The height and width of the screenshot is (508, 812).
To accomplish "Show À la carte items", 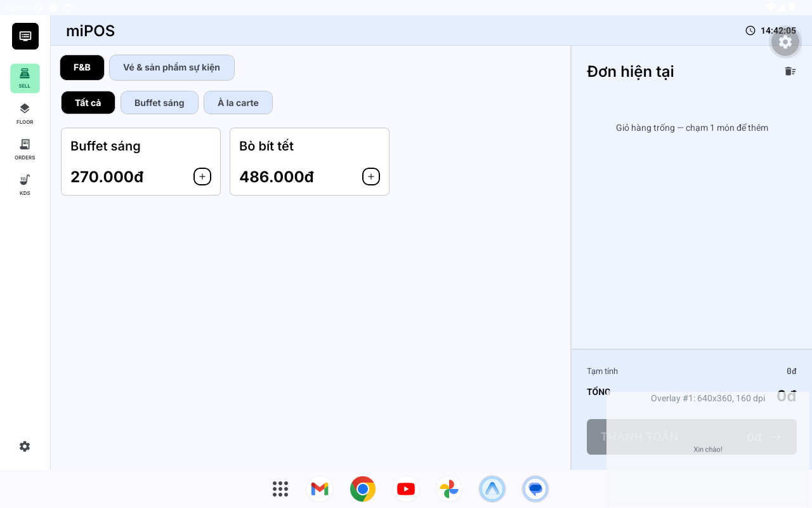I will click(238, 103).
